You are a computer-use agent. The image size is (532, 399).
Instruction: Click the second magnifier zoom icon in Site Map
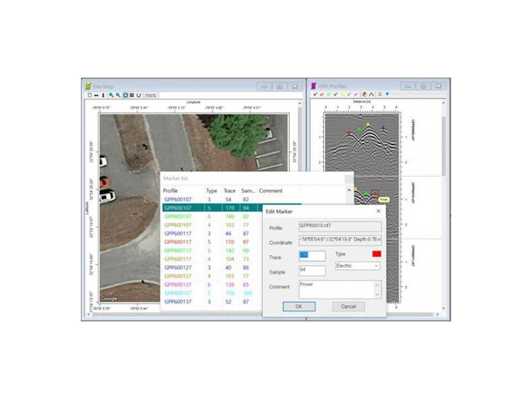117,95
